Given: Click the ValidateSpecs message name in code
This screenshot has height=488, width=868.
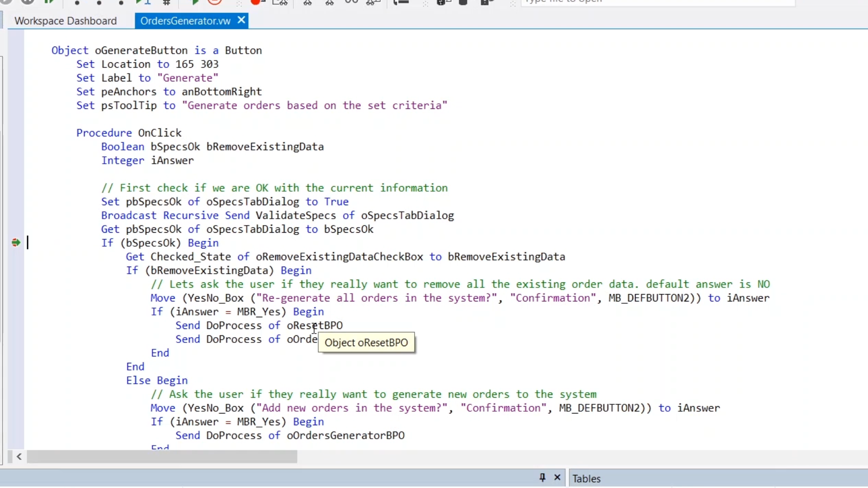Looking at the screenshot, I should pyautogui.click(x=296, y=216).
